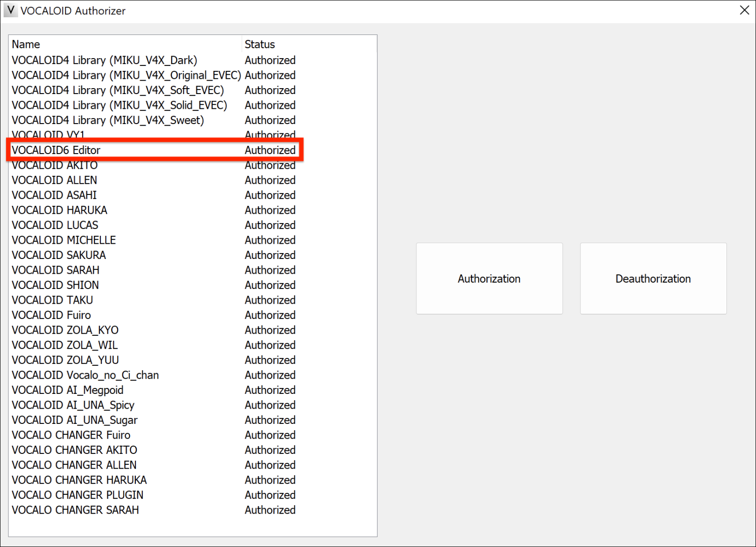Highlight the VOCALOID Fuiro entry
756x547 pixels.
click(x=52, y=315)
